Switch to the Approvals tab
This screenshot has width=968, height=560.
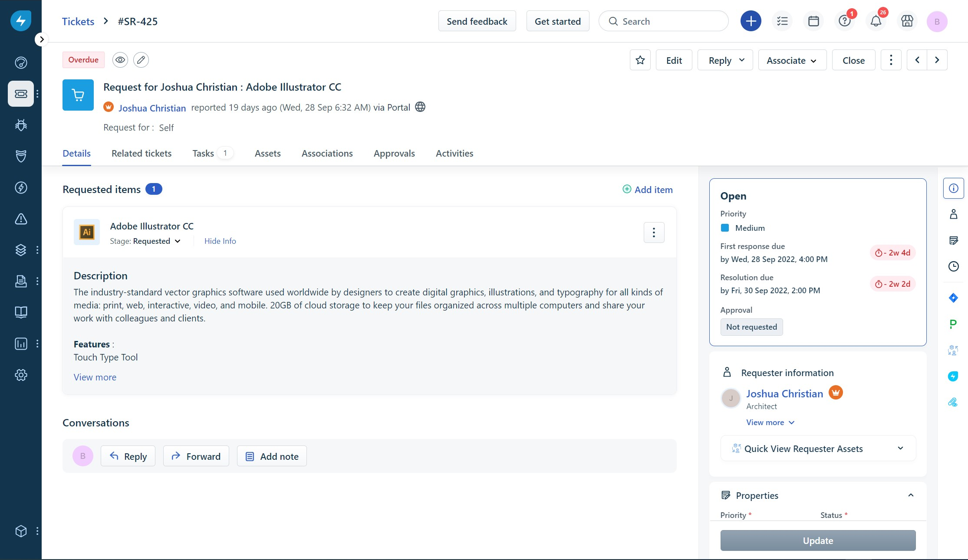[394, 153]
